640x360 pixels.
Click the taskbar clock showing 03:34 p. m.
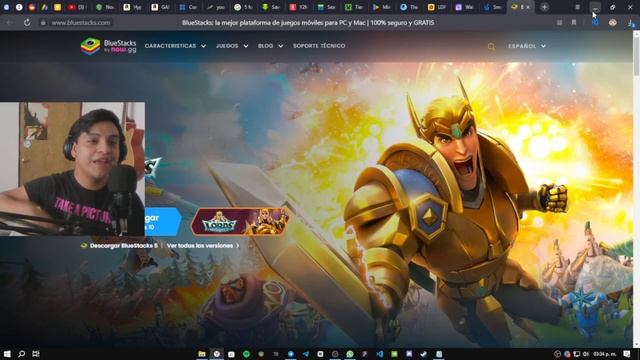(604, 354)
